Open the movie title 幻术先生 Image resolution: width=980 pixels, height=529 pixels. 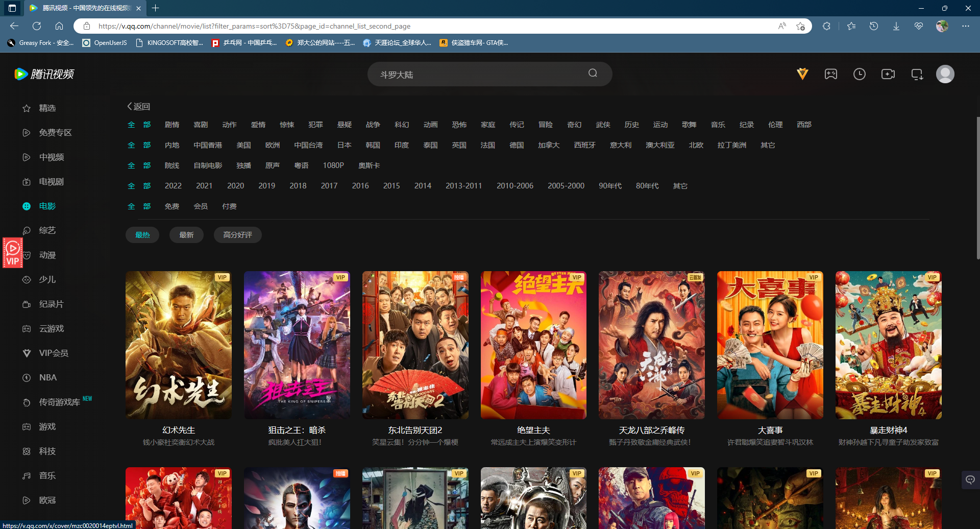pos(179,430)
